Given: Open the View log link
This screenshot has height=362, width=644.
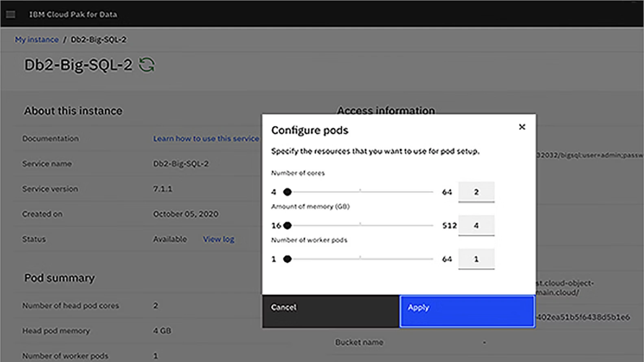Looking at the screenshot, I should [218, 239].
